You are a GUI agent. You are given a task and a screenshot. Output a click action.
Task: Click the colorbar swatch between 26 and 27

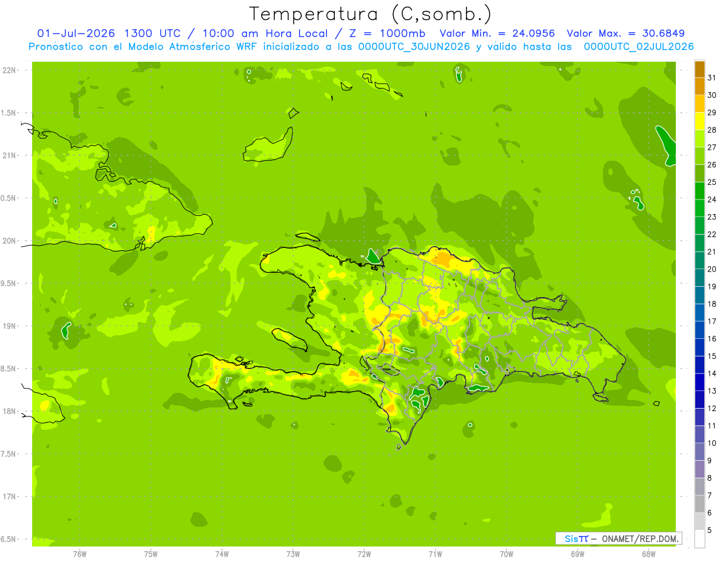point(699,156)
